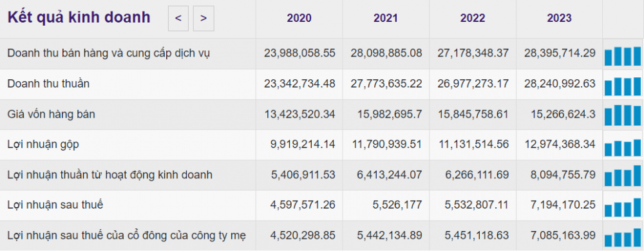The image size is (644, 251).
Task: Click the Kết quả kinh doanh title
Action: (x=79, y=18)
